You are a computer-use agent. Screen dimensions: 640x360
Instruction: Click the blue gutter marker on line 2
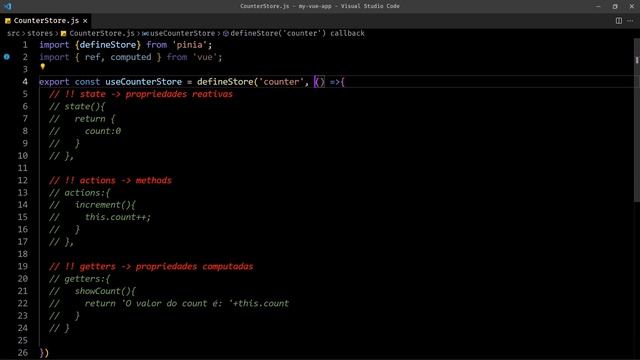tap(7, 57)
